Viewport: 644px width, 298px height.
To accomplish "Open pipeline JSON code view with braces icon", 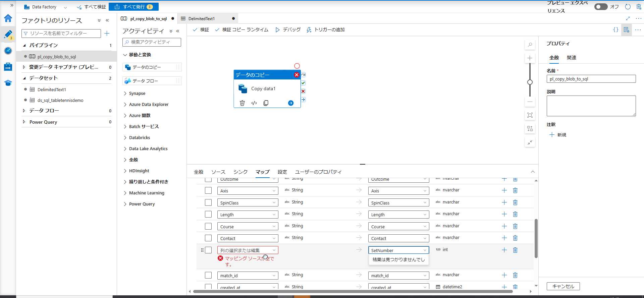I will tap(615, 30).
